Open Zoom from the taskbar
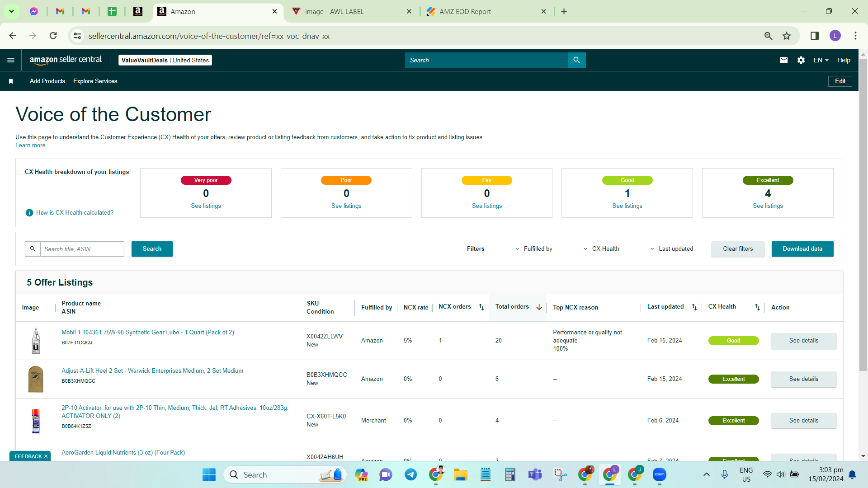Viewport: 868px width, 488px height. click(659, 474)
